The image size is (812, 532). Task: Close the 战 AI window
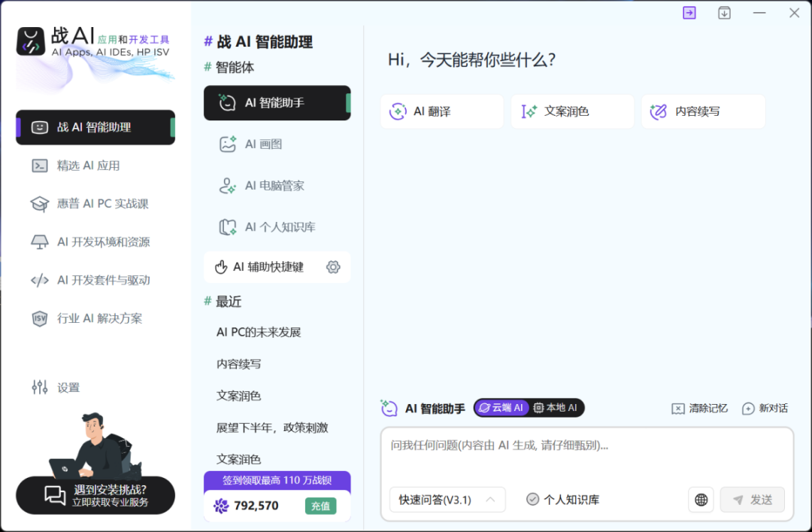click(x=795, y=13)
